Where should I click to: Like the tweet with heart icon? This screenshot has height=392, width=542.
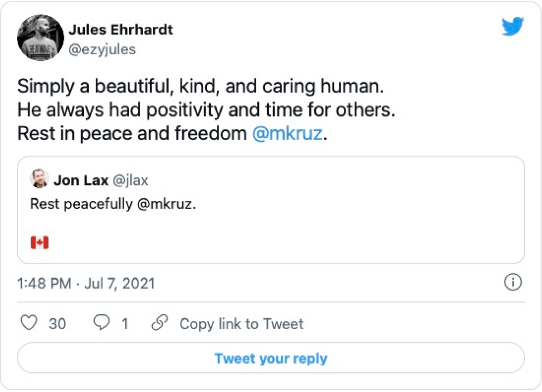click(x=28, y=324)
